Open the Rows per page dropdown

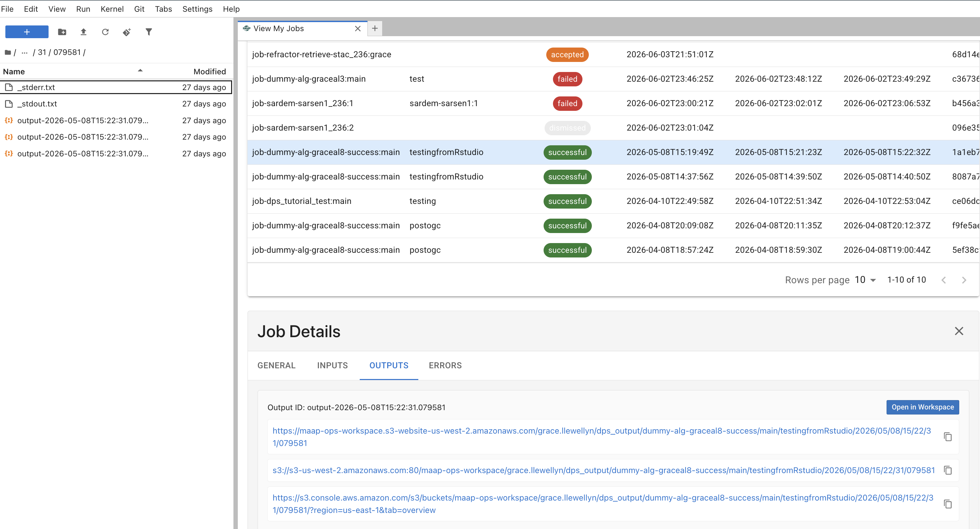tap(865, 280)
